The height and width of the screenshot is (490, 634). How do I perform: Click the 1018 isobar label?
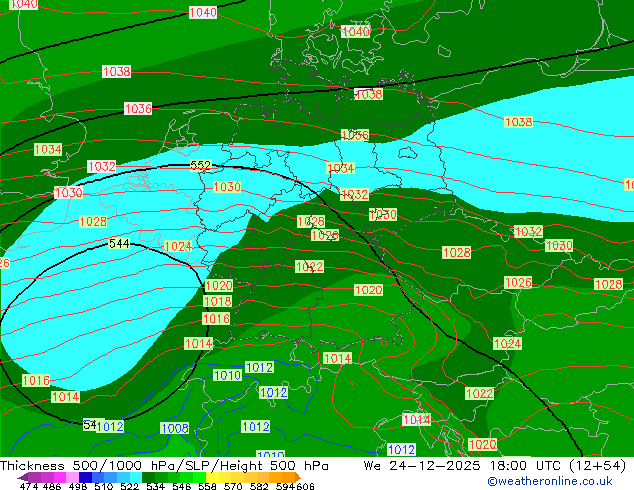[x=218, y=301]
